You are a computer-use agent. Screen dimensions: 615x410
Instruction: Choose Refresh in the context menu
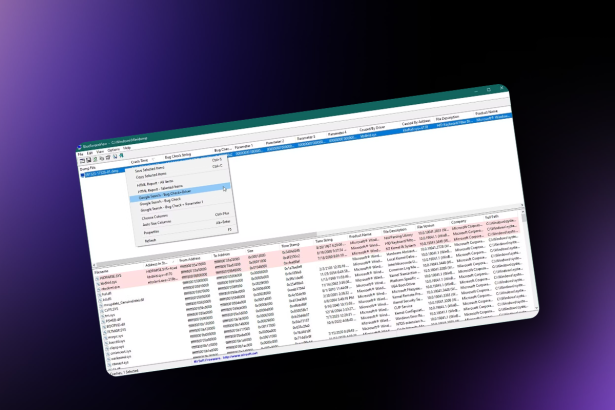tap(148, 239)
